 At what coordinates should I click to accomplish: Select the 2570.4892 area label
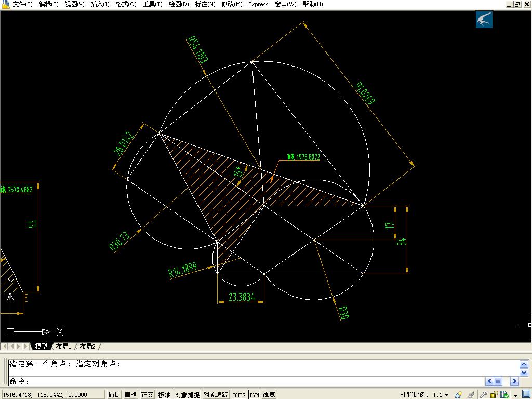click(16, 189)
